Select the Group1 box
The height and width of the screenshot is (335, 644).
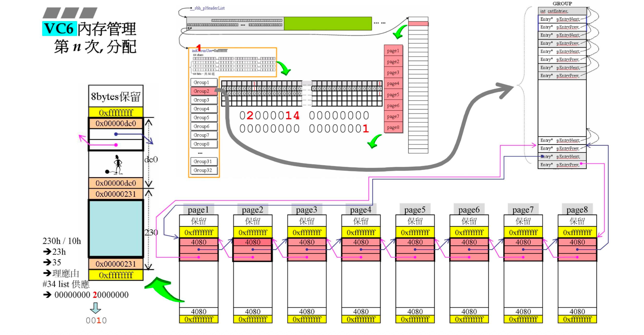click(x=204, y=82)
